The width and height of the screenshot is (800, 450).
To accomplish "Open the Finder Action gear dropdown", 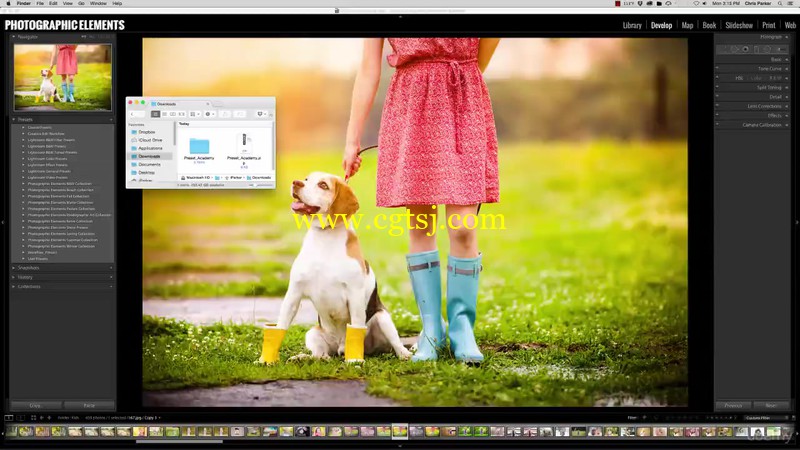I will pos(210,114).
